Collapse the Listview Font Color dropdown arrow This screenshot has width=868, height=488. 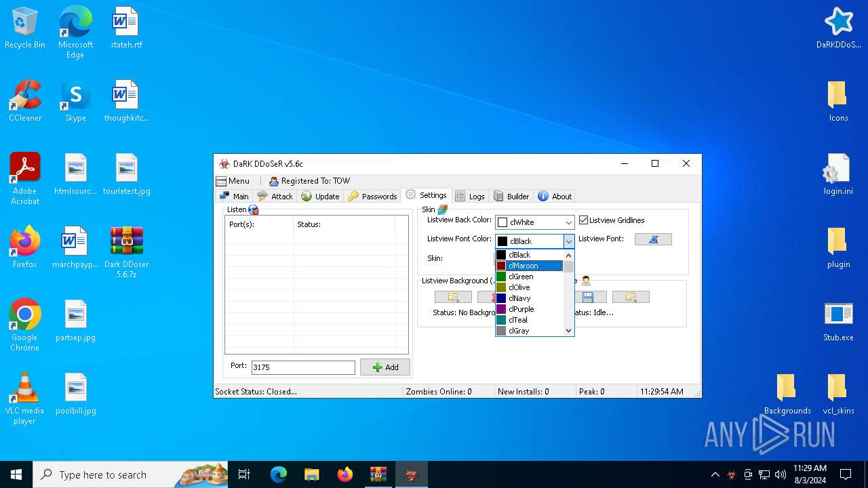[568, 241]
